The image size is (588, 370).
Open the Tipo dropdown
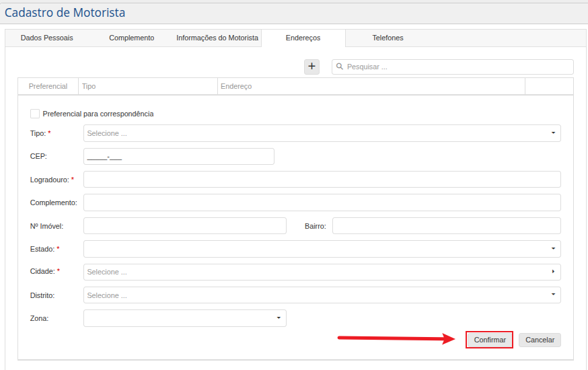tap(322, 133)
